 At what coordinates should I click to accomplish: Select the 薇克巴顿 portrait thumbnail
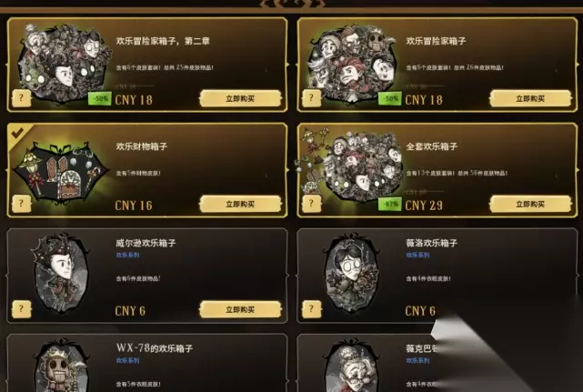(x=351, y=365)
